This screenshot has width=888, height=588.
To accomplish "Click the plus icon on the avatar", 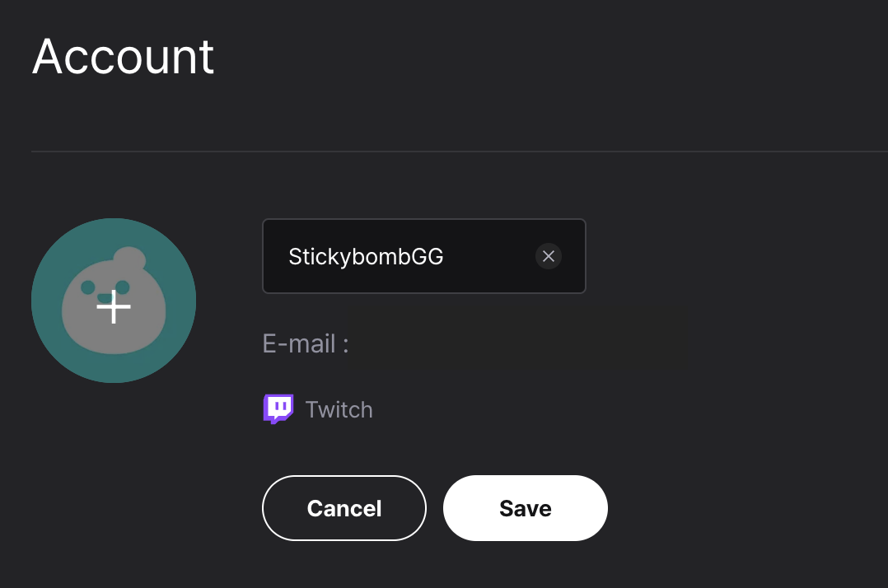I will 114,306.
